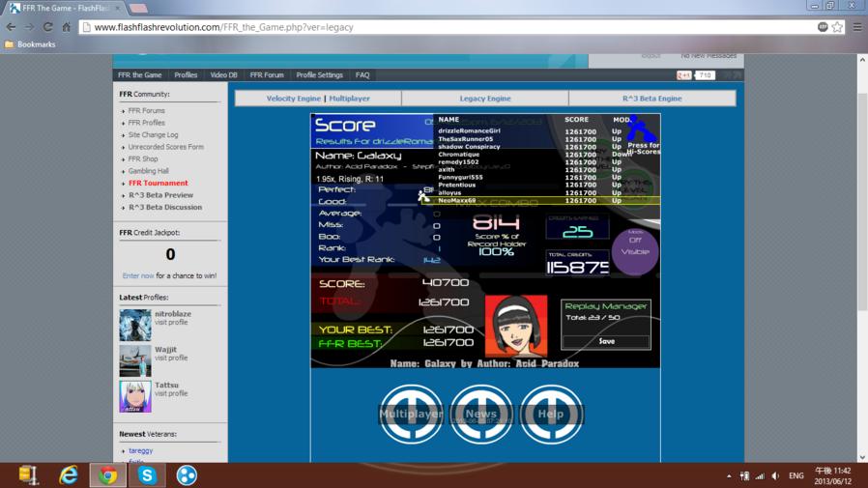The height and width of the screenshot is (488, 868).
Task: Show hidden tray icons arrow
Action: tap(729, 475)
